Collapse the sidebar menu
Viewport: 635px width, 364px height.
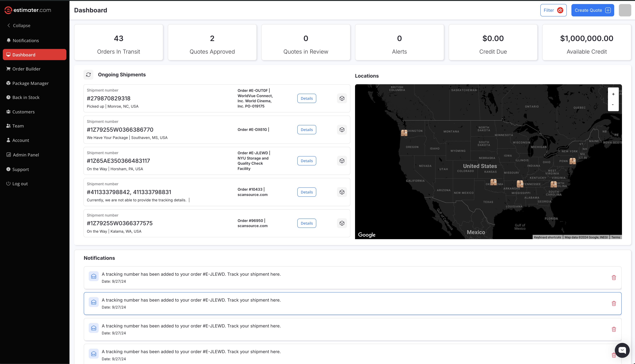point(19,26)
